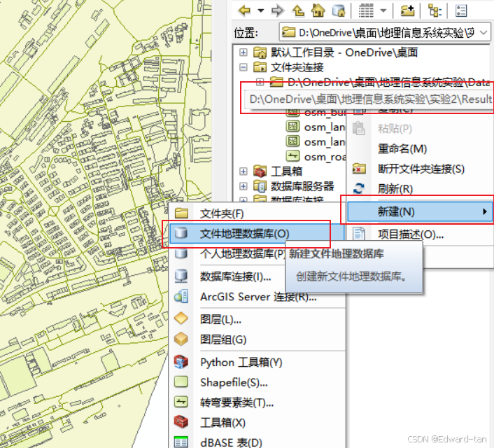Open the catalog Options icon
This screenshot has width=494, height=448.
(x=461, y=10)
